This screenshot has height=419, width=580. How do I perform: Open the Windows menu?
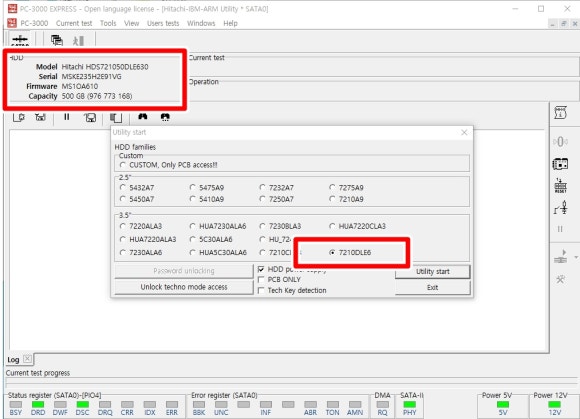[201, 23]
